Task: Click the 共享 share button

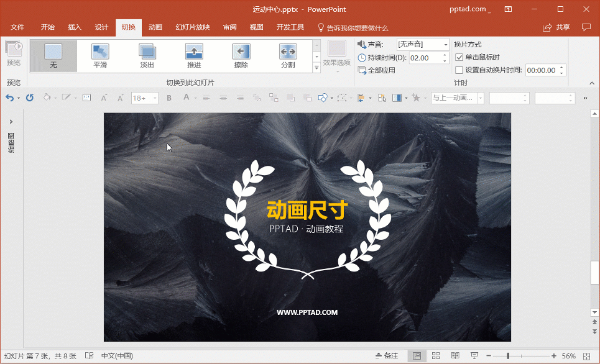Action: [x=556, y=27]
